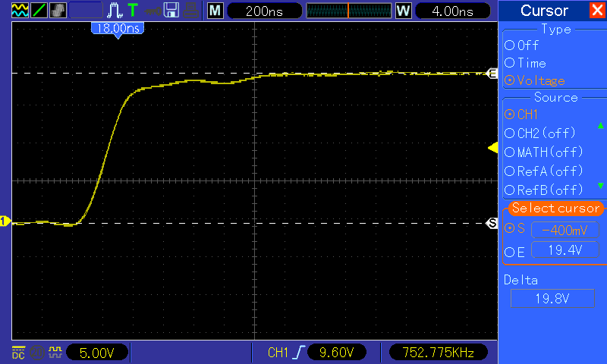This screenshot has width=607, height=364.
Task: Click the floppy disk save icon
Action: click(171, 10)
